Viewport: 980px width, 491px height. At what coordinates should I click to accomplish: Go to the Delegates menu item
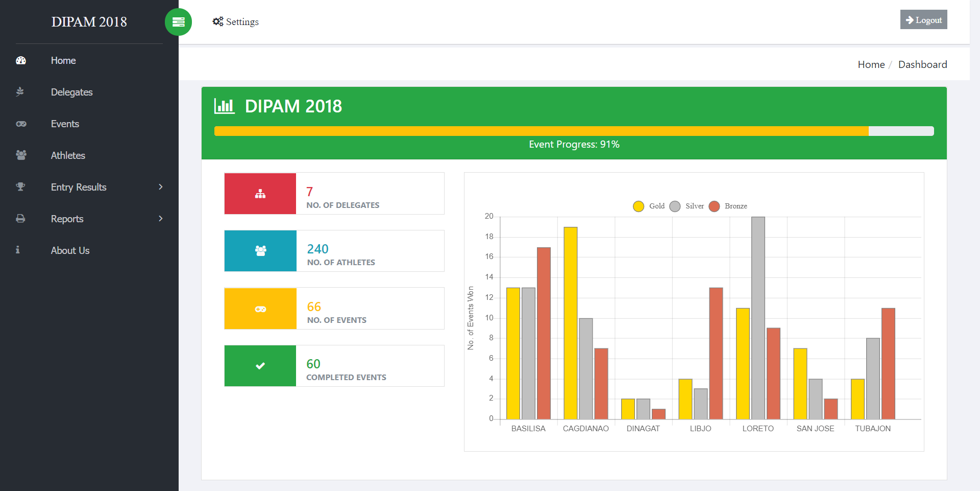71,92
